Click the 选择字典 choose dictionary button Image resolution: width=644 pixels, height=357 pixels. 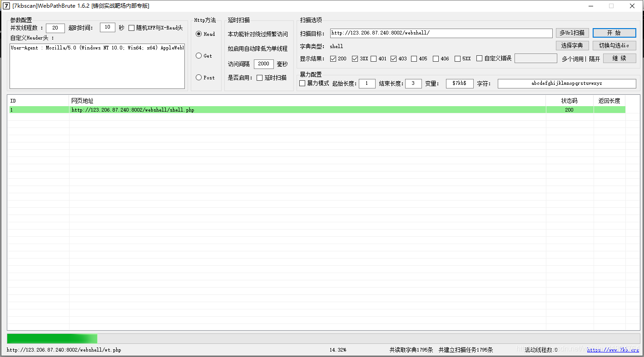[x=572, y=45]
